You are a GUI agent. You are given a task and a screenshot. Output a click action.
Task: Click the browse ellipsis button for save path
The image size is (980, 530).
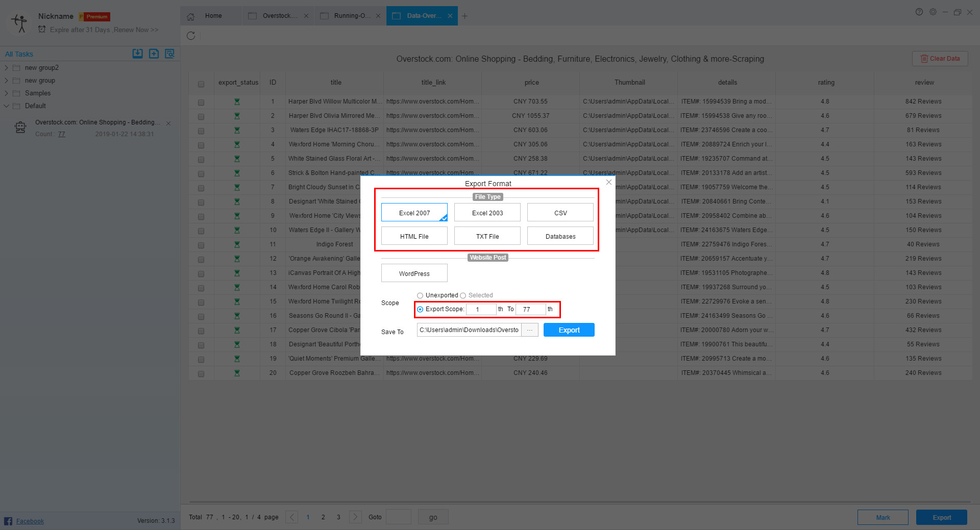click(530, 330)
